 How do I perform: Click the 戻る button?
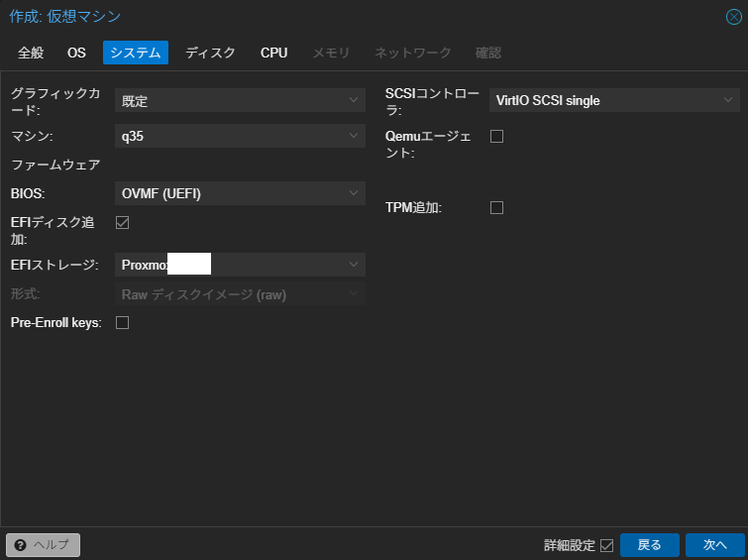tap(650, 545)
